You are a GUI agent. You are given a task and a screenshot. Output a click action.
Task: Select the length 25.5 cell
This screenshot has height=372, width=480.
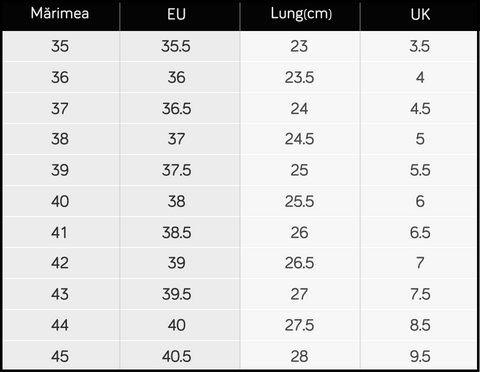(x=299, y=201)
